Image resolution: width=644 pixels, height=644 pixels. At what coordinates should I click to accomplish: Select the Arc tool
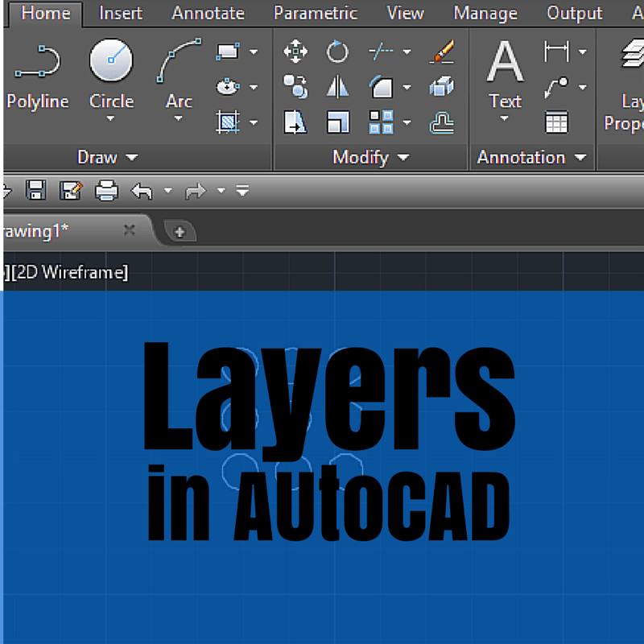(179, 74)
